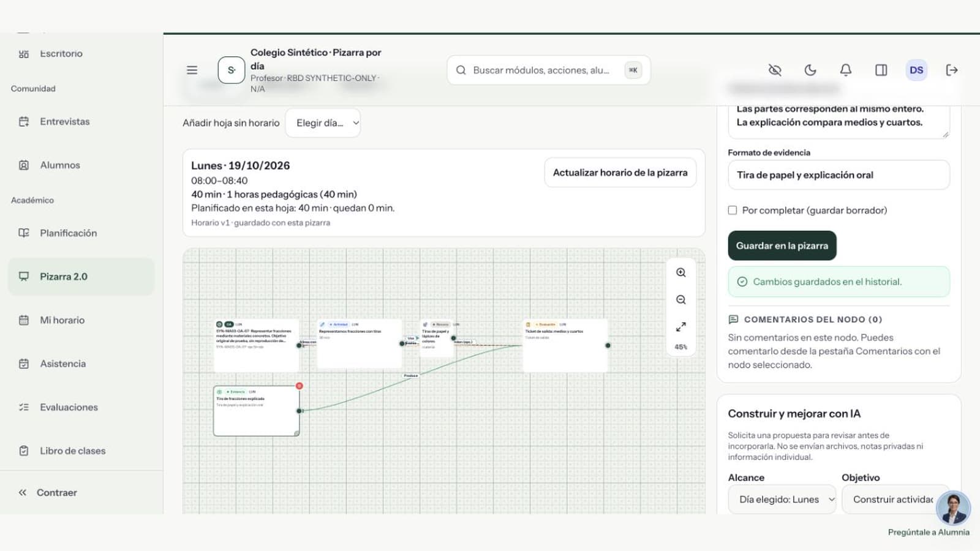Open 'Elegir día...' dropdown
This screenshot has width=980, height=551.
coord(323,123)
